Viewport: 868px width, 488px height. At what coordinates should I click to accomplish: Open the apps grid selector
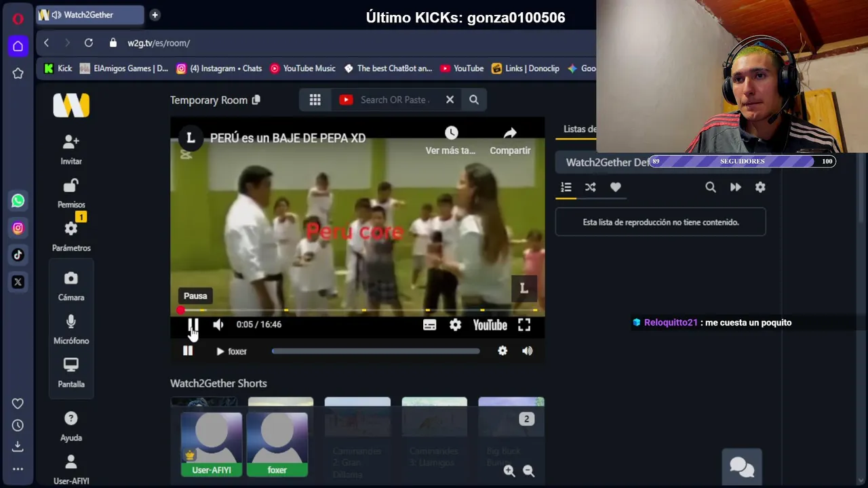coord(315,100)
